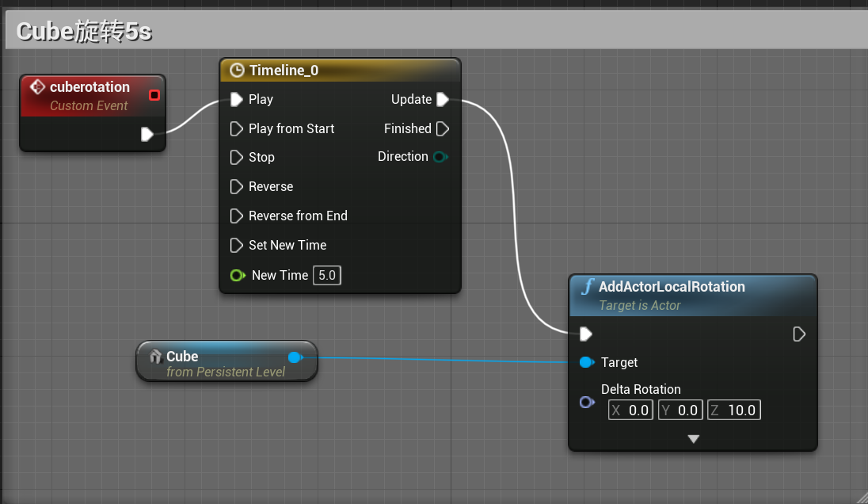Click the Timeline_0 clock icon
This screenshot has height=504, width=868.
coord(237,71)
